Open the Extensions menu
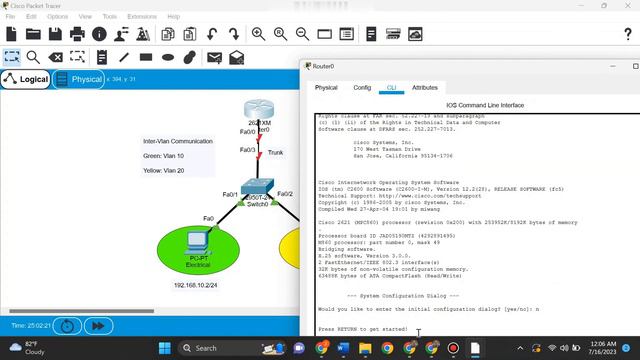The image size is (640, 360). [x=142, y=16]
